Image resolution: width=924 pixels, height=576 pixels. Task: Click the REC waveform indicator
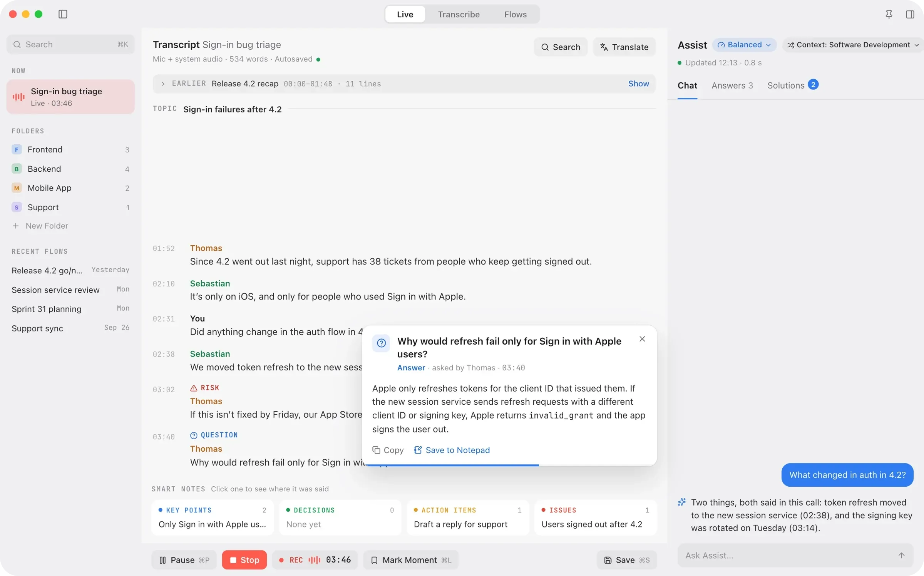314,560
